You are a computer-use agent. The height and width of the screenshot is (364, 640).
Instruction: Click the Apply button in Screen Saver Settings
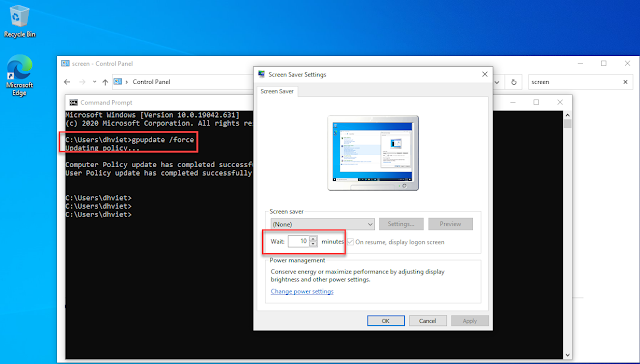(470, 321)
